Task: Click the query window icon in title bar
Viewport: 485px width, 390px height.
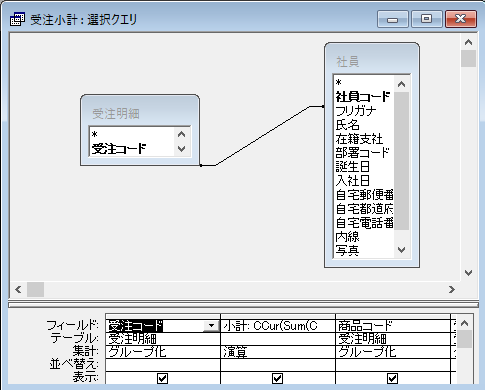Action: 17,20
